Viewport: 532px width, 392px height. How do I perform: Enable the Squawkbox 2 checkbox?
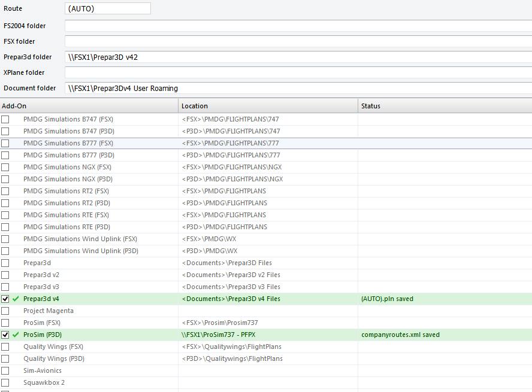coord(5,382)
